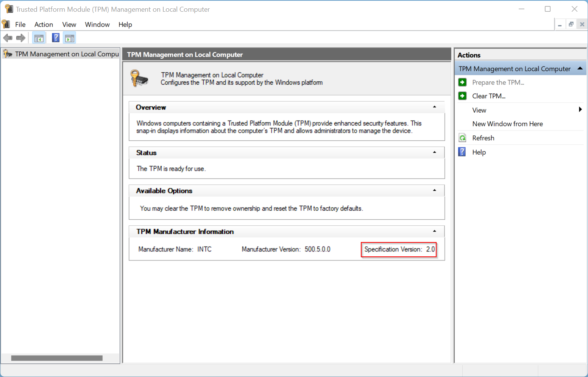Choose Clear TPM... action
The image size is (588, 377).
click(x=489, y=96)
